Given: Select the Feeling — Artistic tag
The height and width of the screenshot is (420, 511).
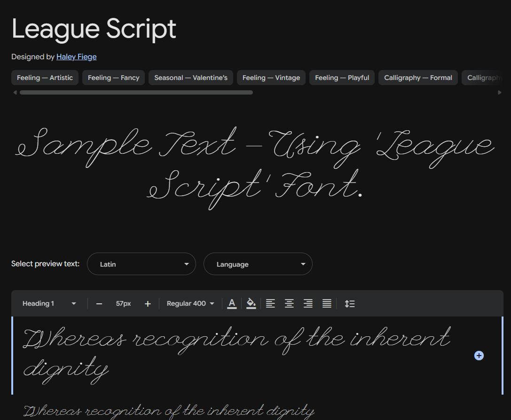Looking at the screenshot, I should pos(45,78).
